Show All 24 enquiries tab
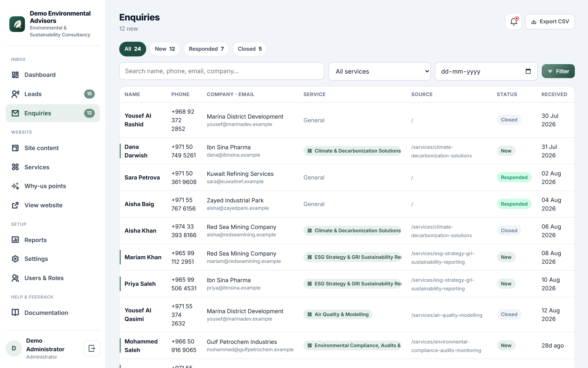Image resolution: width=588 pixels, height=368 pixels. coord(133,49)
